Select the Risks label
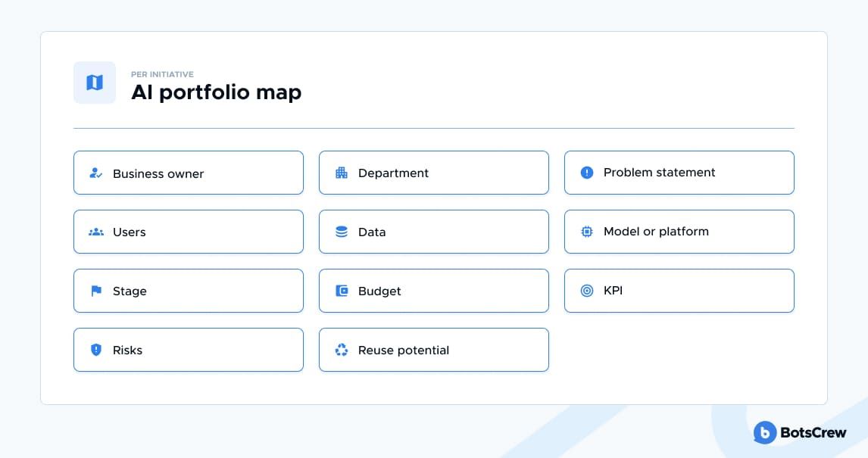 point(127,351)
